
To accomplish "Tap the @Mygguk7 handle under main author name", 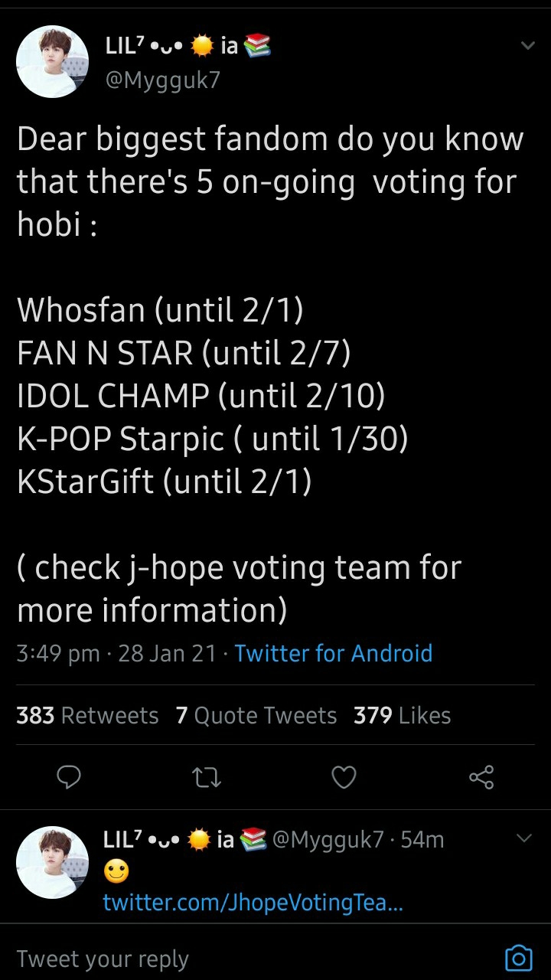I will 162,80.
